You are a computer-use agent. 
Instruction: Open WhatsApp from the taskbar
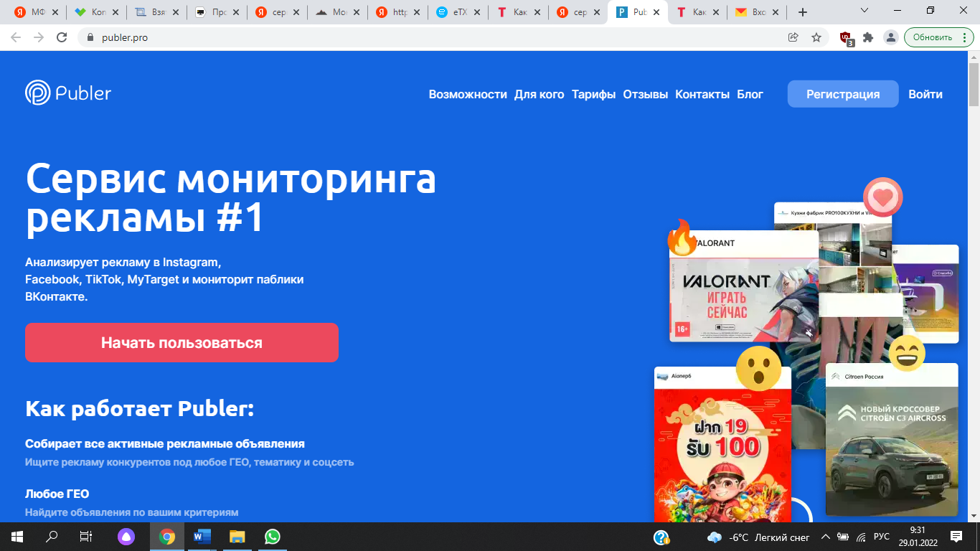pos(273,537)
